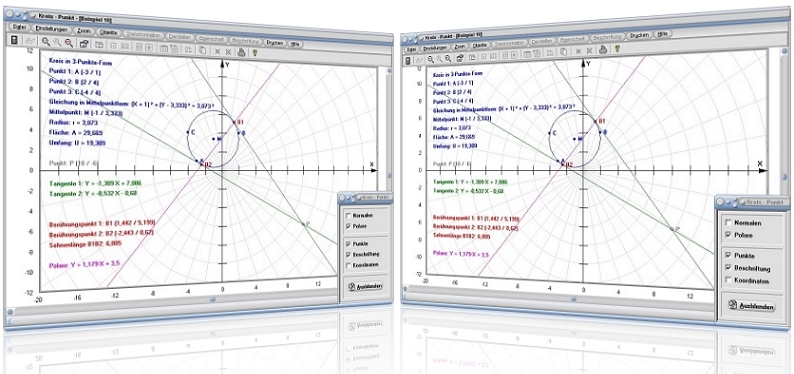The image size is (794, 374).
Task: Click 'Polare: Y = 1,179 X + 3,5' in left window
Action: click(x=85, y=264)
